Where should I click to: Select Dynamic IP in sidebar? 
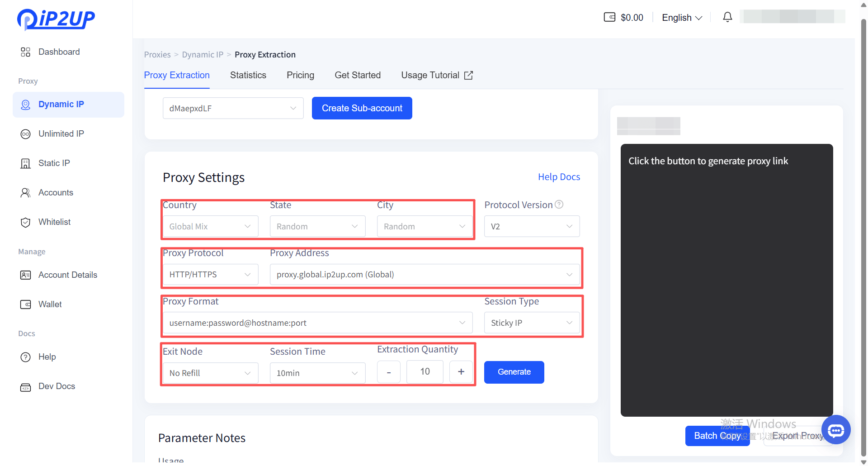point(68,105)
